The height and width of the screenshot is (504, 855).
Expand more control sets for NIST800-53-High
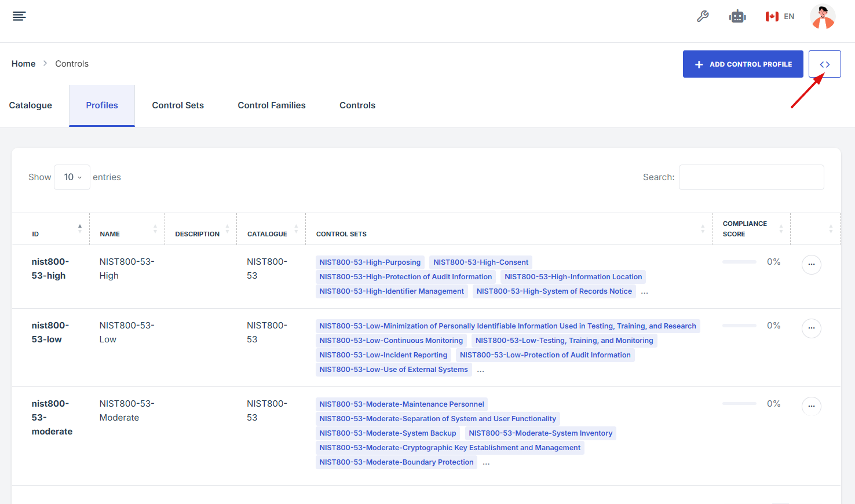(x=645, y=292)
